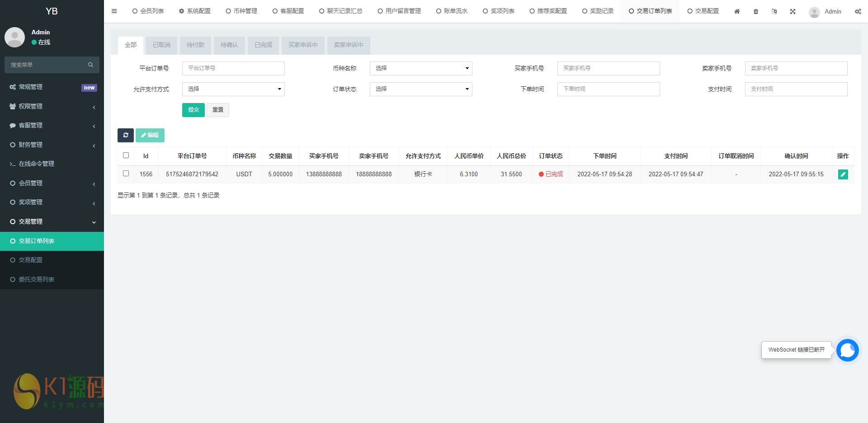Image resolution: width=868 pixels, height=423 pixels.
Task: Switch to the 已完成 filter tab
Action: pos(263,45)
